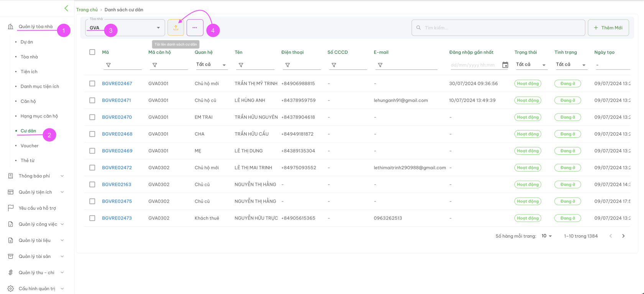Open the Tiện ích sidebar item
Image resolution: width=644 pixels, height=294 pixels.
point(29,72)
